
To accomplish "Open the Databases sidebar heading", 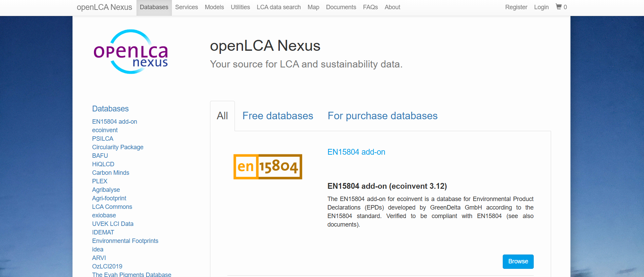I will click(x=110, y=109).
